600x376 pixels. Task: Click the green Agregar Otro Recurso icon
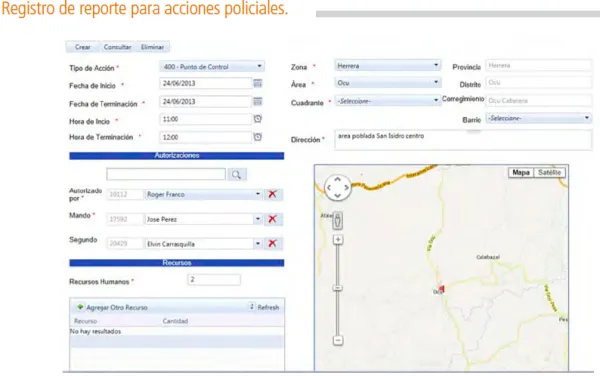pyautogui.click(x=80, y=307)
